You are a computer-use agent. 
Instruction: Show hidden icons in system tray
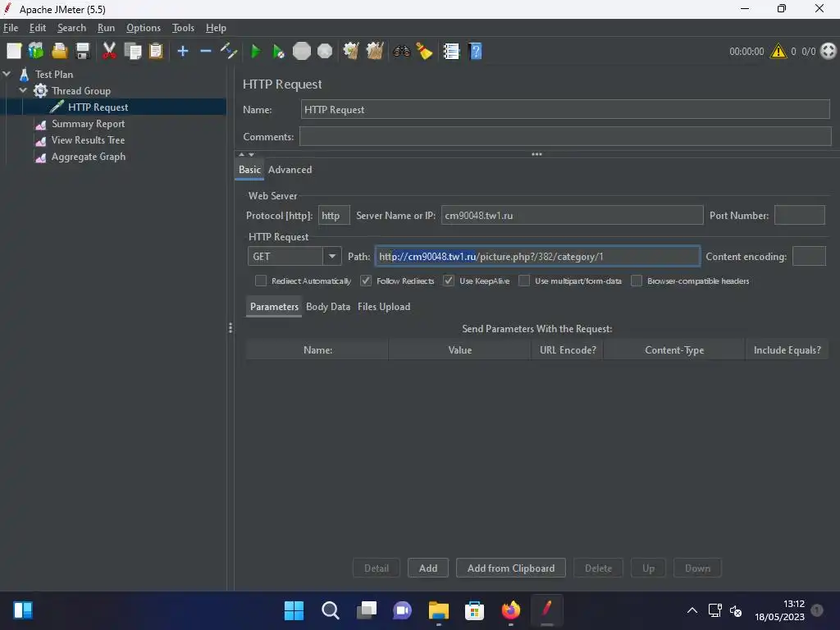(692, 610)
